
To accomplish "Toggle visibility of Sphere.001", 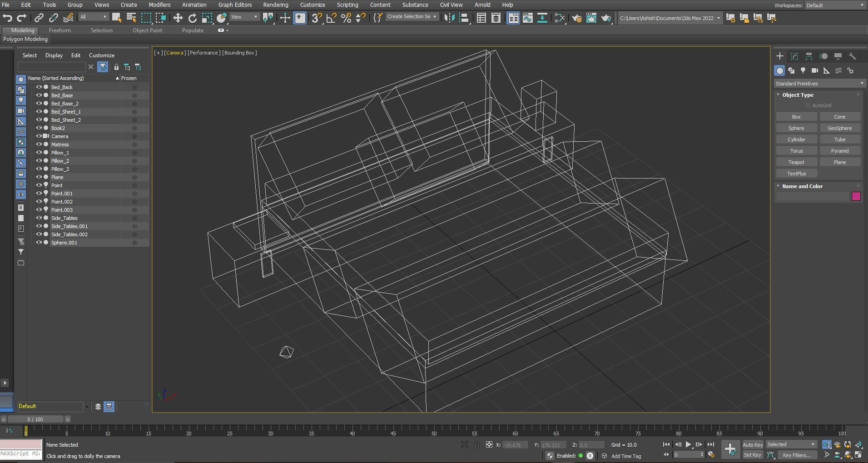I will pos(39,242).
